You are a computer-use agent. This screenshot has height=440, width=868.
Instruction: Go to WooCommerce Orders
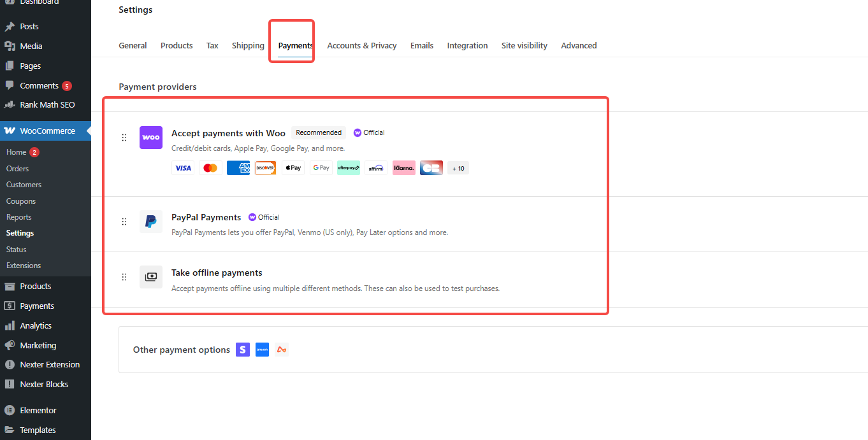pos(18,168)
